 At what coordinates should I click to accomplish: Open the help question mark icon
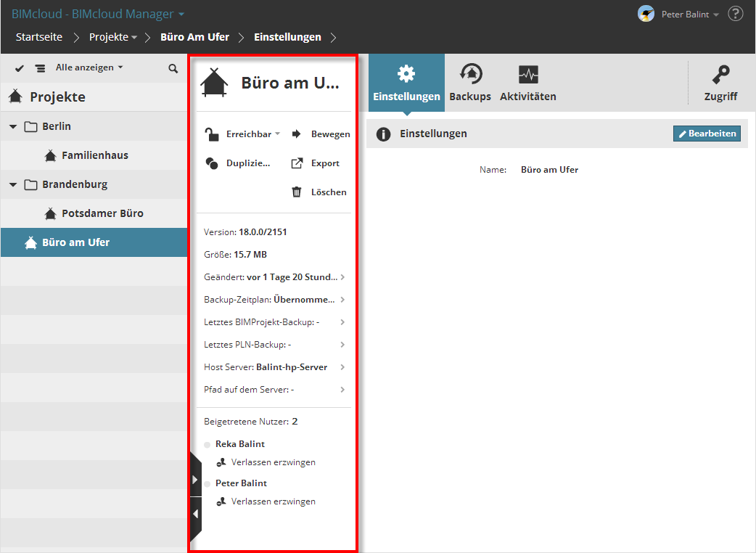tap(735, 14)
